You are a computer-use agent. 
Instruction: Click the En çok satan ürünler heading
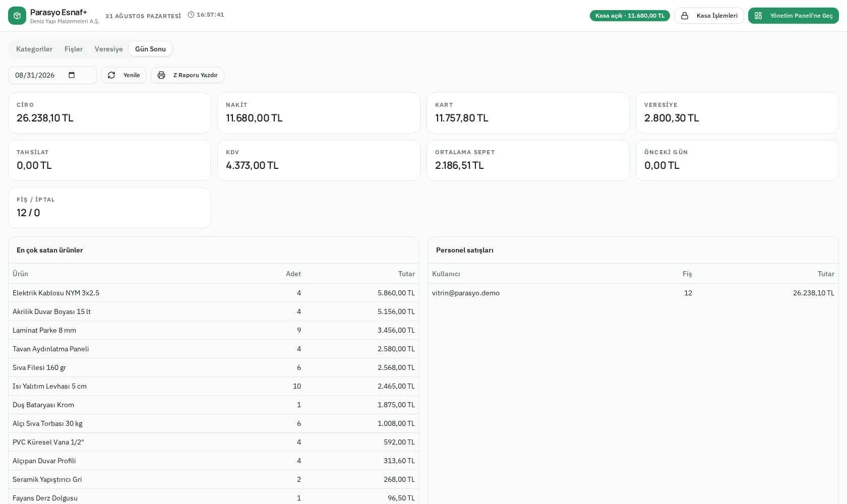click(50, 250)
